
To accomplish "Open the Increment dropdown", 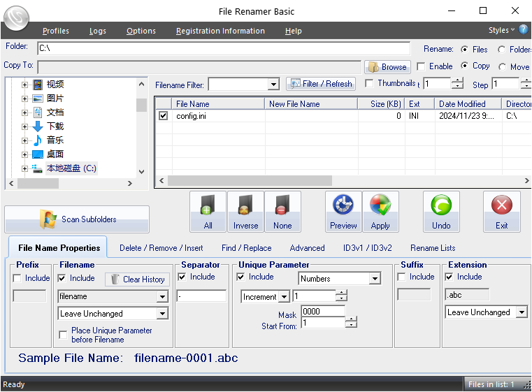I will 284,297.
